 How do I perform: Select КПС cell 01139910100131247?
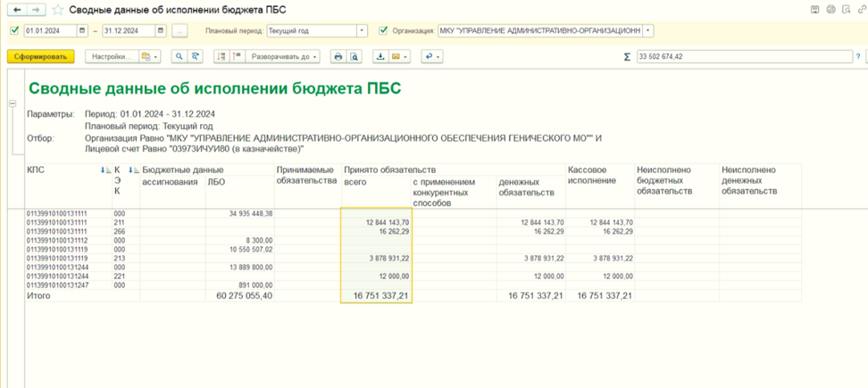[68, 285]
